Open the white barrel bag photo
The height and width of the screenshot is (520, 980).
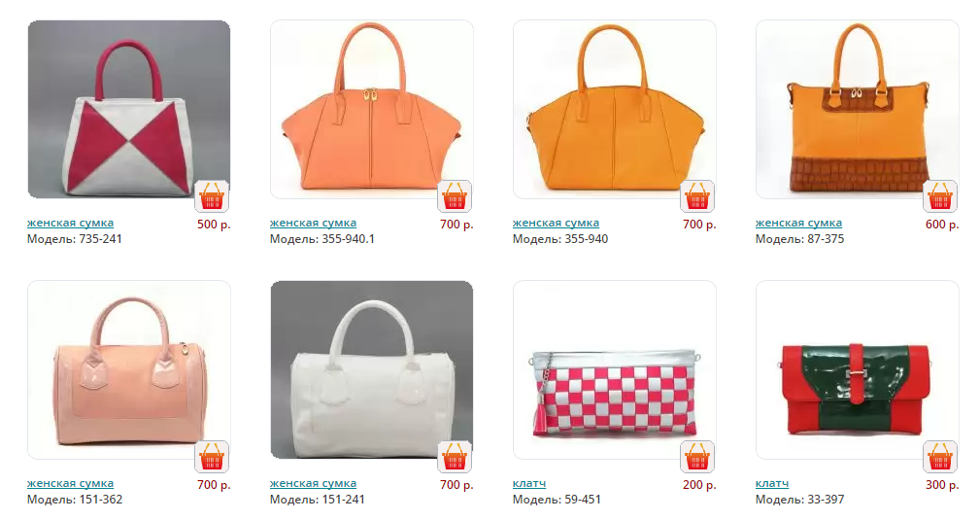click(x=371, y=369)
